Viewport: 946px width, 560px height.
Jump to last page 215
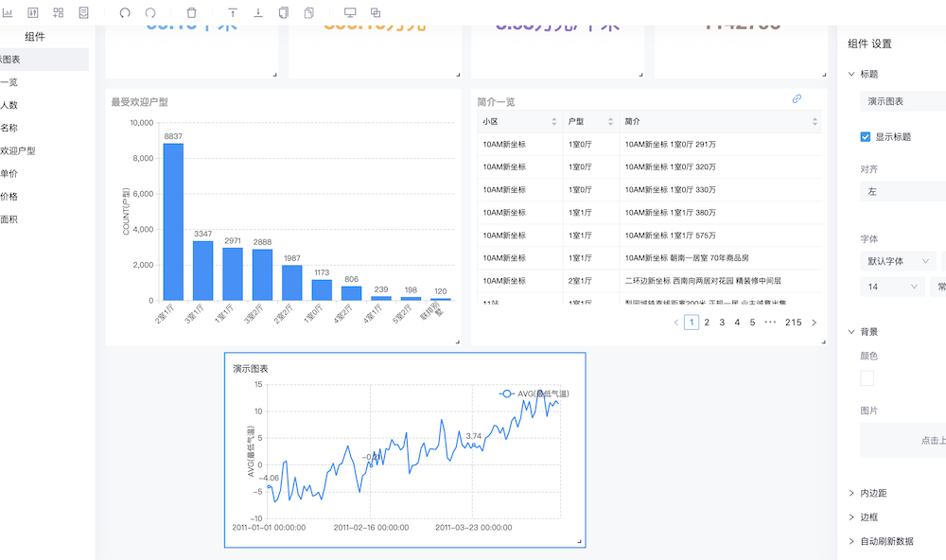(793, 323)
